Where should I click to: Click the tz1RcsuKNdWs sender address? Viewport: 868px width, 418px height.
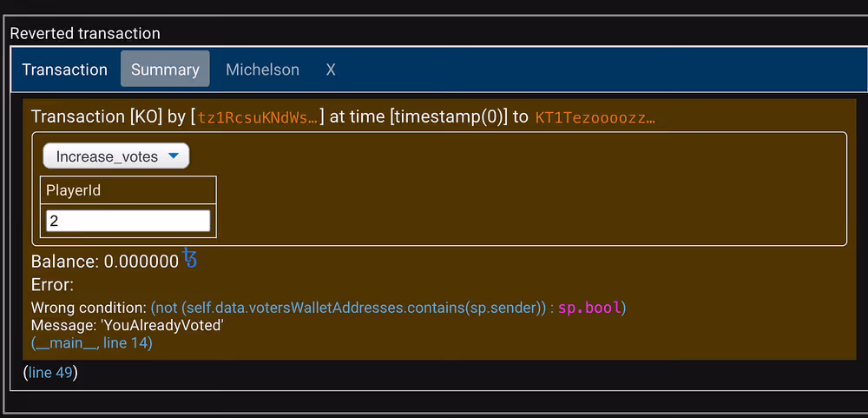coord(258,116)
